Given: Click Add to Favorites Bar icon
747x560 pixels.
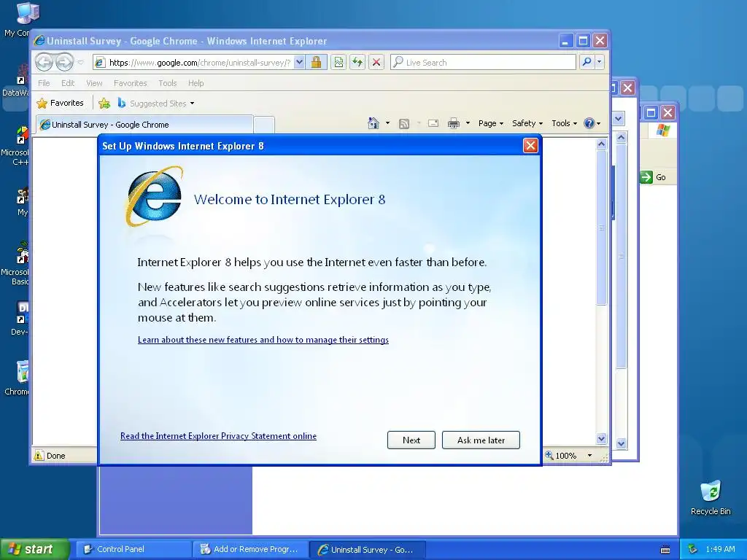Looking at the screenshot, I should (104, 103).
